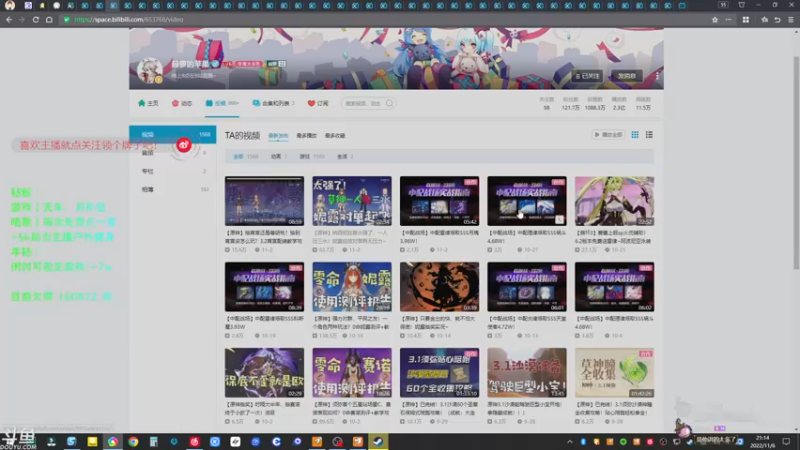Click the undo arrow icon in browser toolbar
The image size is (800, 450).
[x=778, y=19]
